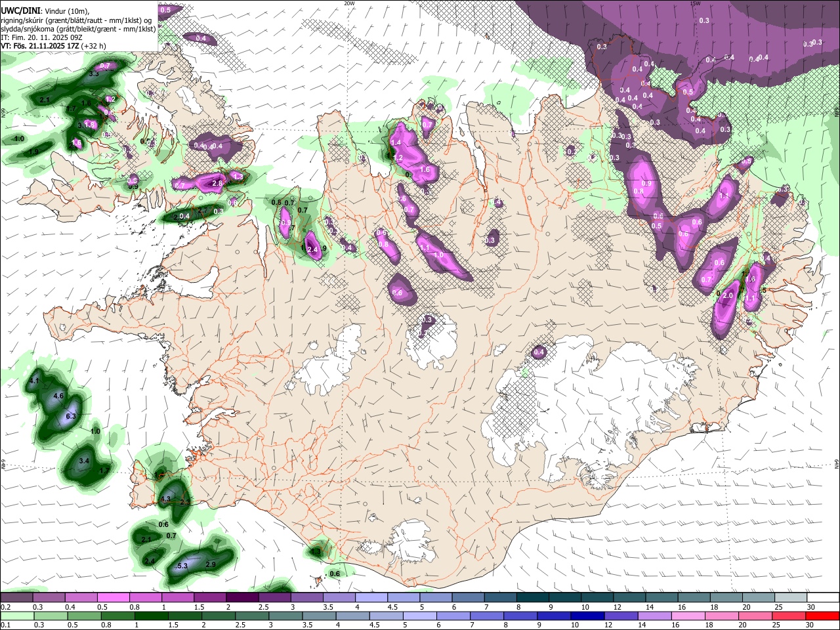Pick the darkest purple snow swatch at 2
This screenshot has width=840, height=630.
pos(241,598)
